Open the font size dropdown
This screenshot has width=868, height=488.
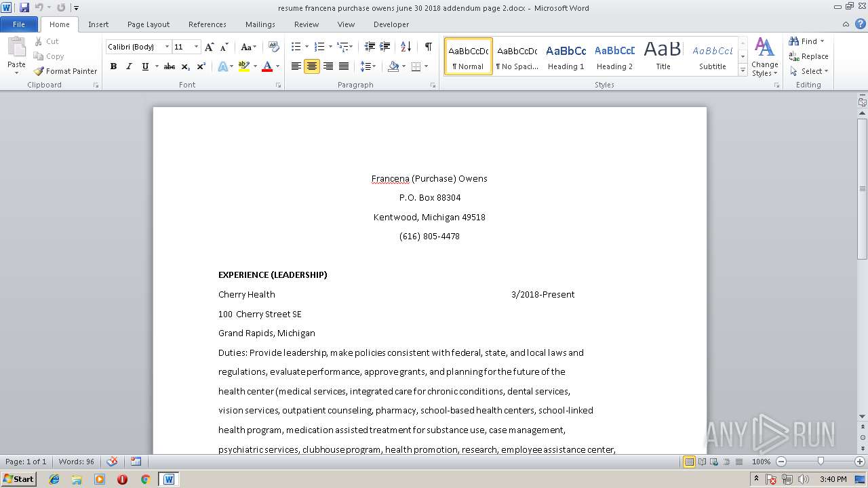(x=197, y=47)
